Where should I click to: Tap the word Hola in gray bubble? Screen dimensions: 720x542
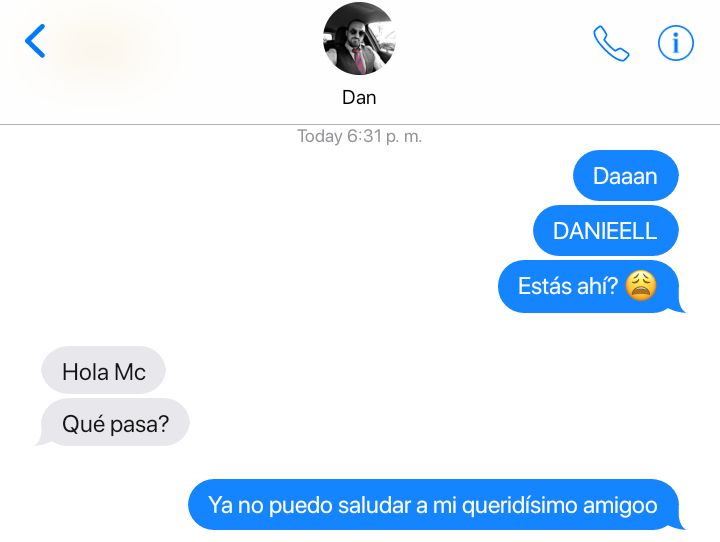click(x=85, y=371)
